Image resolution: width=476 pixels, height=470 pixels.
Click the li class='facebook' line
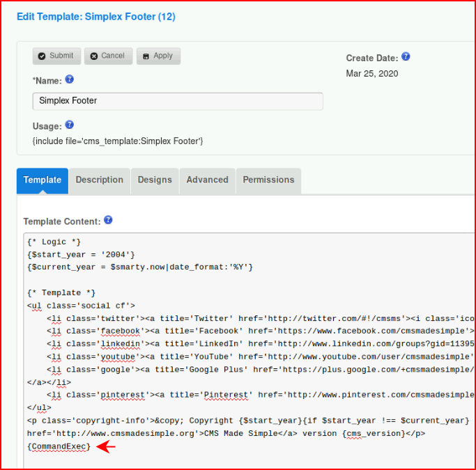coord(261,331)
